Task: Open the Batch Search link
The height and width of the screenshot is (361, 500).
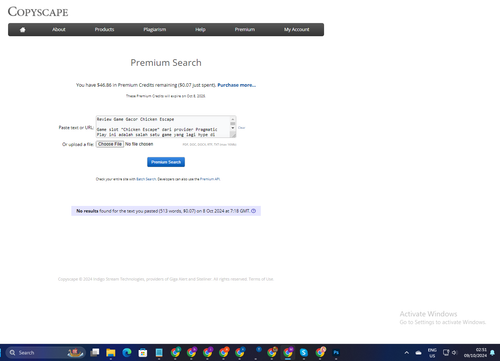Action: pos(146,179)
